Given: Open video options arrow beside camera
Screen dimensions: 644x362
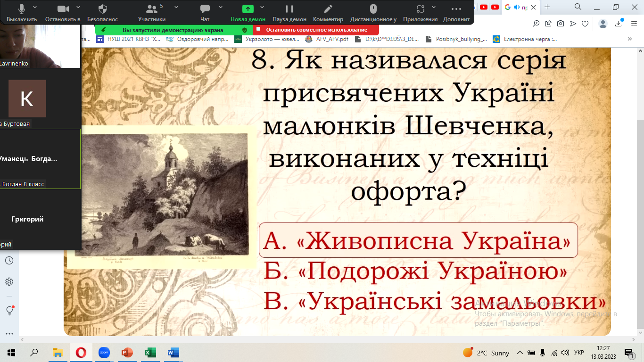Looking at the screenshot, I should pos(78,8).
